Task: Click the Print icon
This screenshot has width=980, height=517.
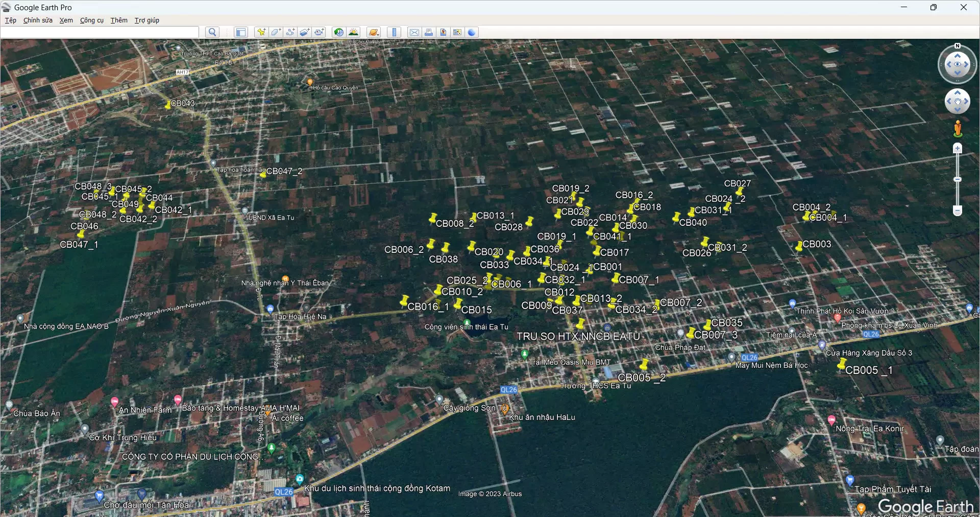Action: point(429,32)
